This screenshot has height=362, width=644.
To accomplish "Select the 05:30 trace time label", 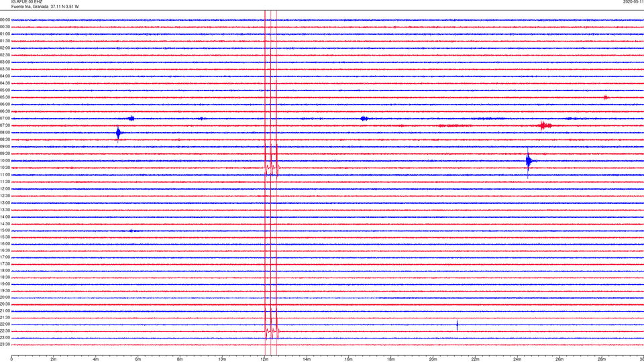I will coord(5,97).
